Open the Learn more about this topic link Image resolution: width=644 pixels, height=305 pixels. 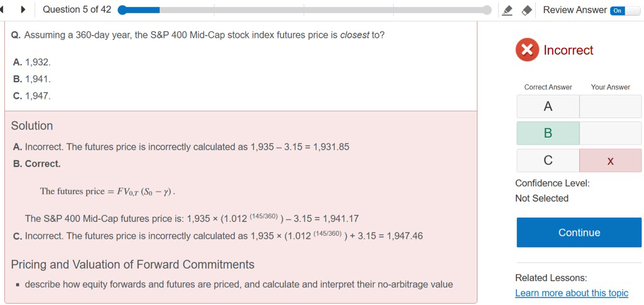[571, 293]
